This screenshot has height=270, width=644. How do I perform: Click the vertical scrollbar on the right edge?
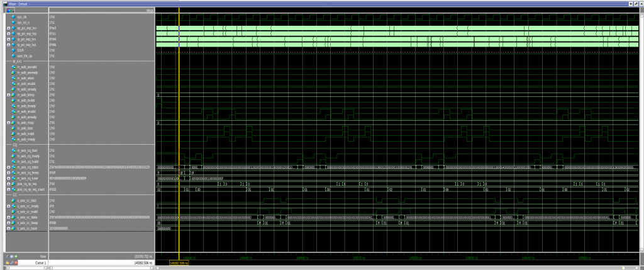tap(641, 126)
